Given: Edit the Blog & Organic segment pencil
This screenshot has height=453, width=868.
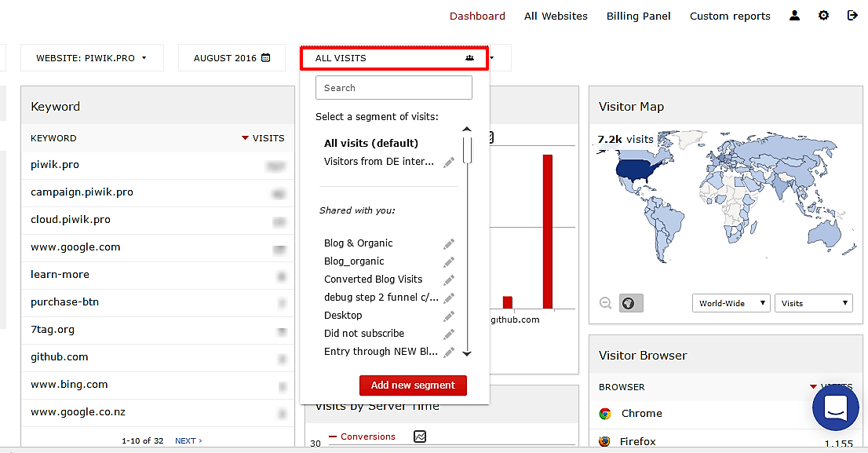Looking at the screenshot, I should coord(449,243).
